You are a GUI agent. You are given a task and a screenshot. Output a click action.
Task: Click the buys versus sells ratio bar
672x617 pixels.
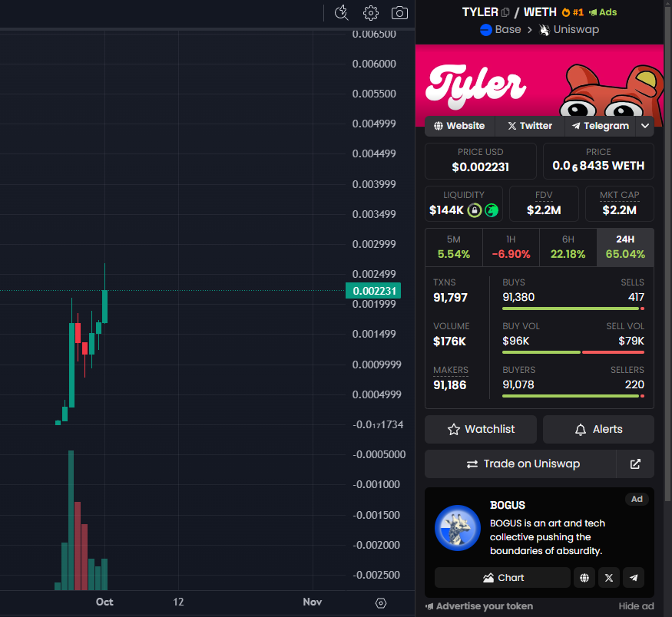click(573, 308)
